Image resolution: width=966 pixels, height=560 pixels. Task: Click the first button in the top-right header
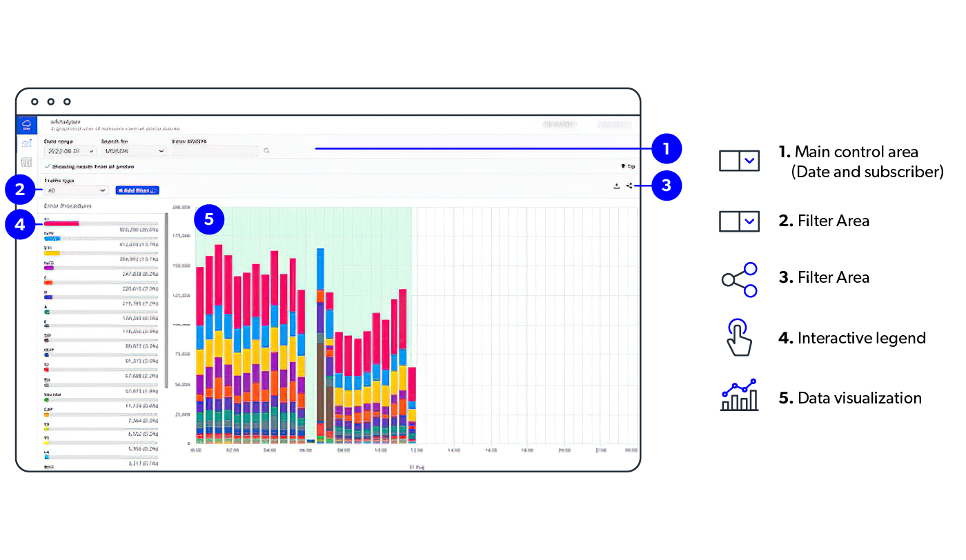[559, 125]
